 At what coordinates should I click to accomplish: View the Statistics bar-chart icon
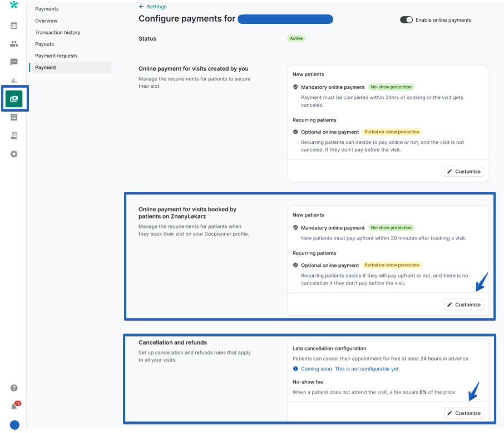pyautogui.click(x=14, y=79)
